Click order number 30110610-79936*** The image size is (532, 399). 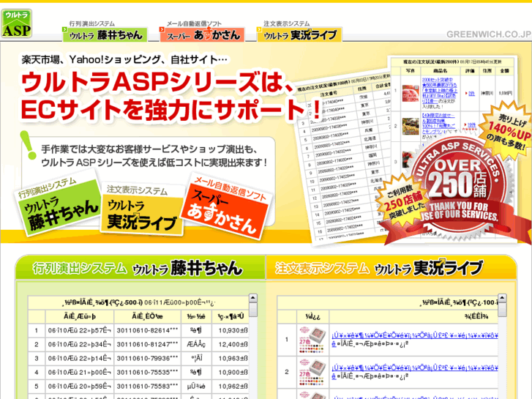tap(147, 358)
